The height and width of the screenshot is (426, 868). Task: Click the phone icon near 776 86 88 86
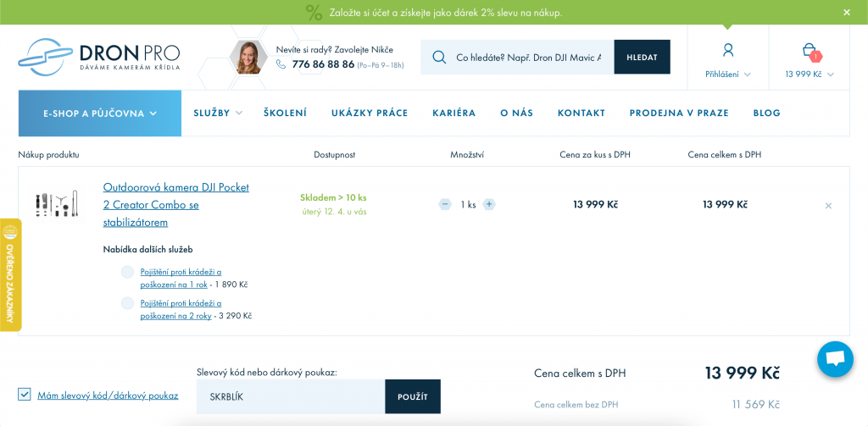pyautogui.click(x=281, y=64)
